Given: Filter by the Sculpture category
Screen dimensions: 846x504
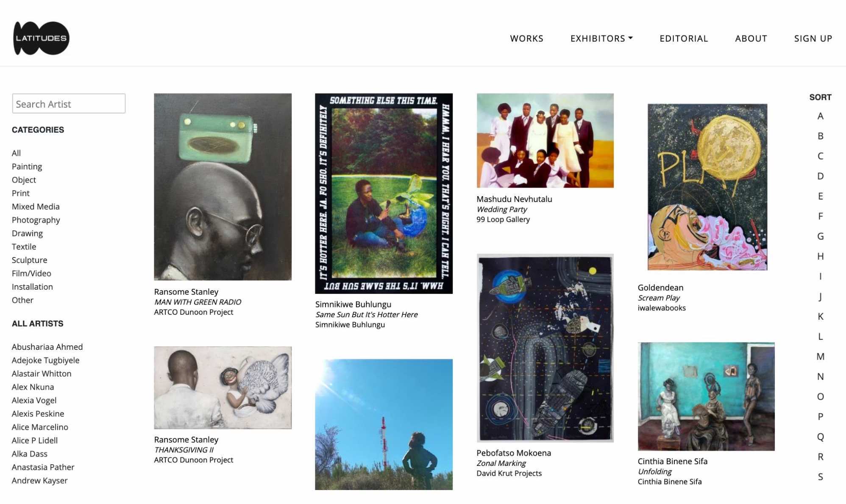Looking at the screenshot, I should tap(29, 260).
